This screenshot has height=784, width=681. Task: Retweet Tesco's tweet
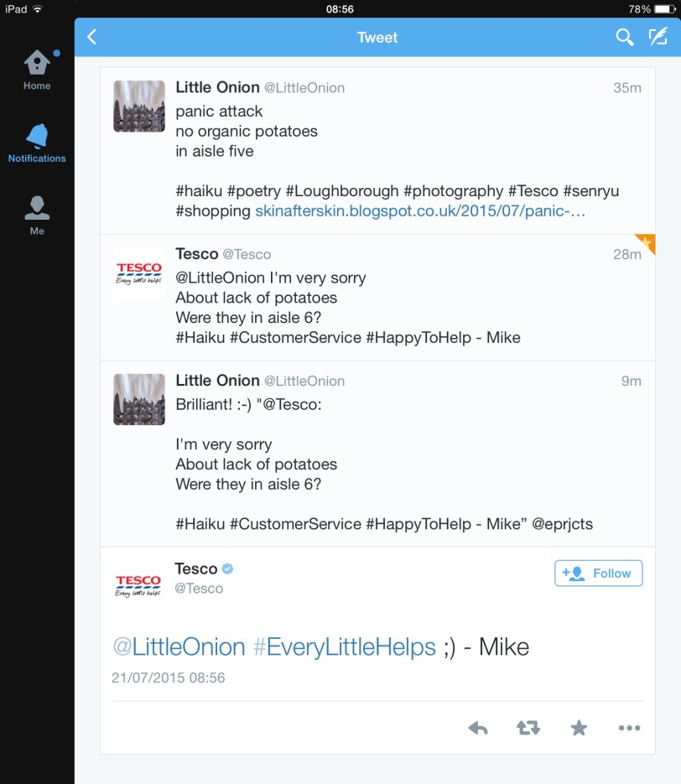click(528, 728)
